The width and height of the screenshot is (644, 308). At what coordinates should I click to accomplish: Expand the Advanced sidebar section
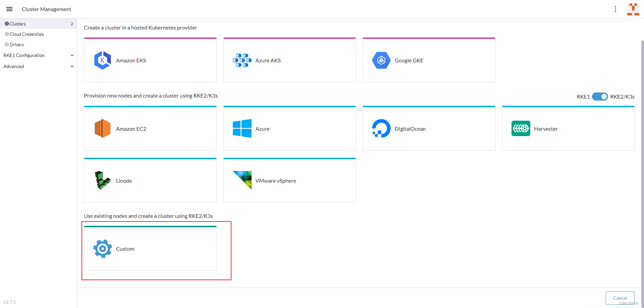(x=72, y=66)
